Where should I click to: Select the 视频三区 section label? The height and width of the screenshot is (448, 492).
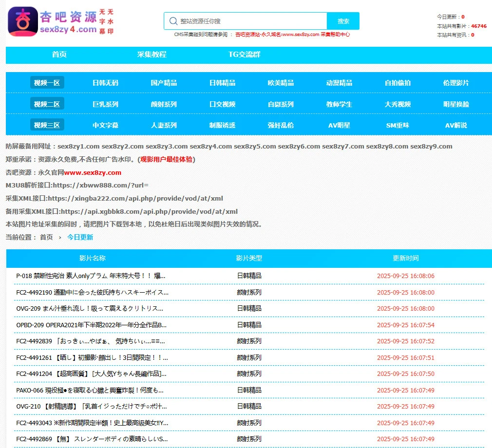coord(47,125)
